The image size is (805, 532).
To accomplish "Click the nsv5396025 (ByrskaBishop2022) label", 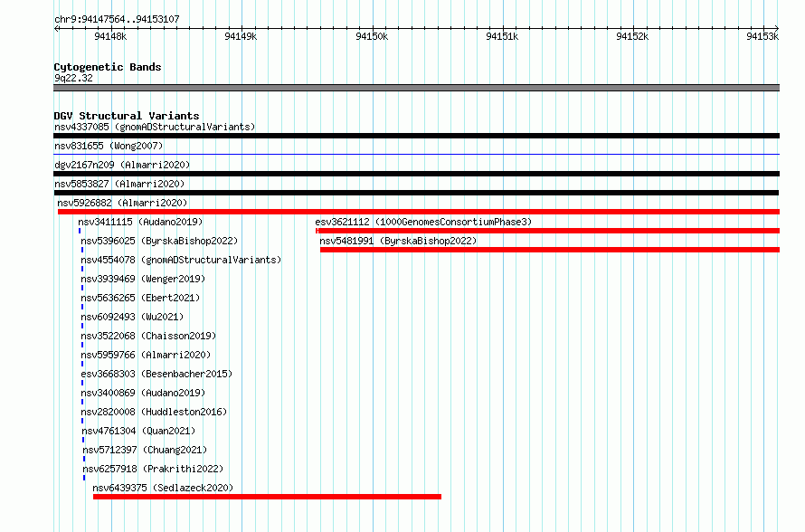I will coord(159,241).
